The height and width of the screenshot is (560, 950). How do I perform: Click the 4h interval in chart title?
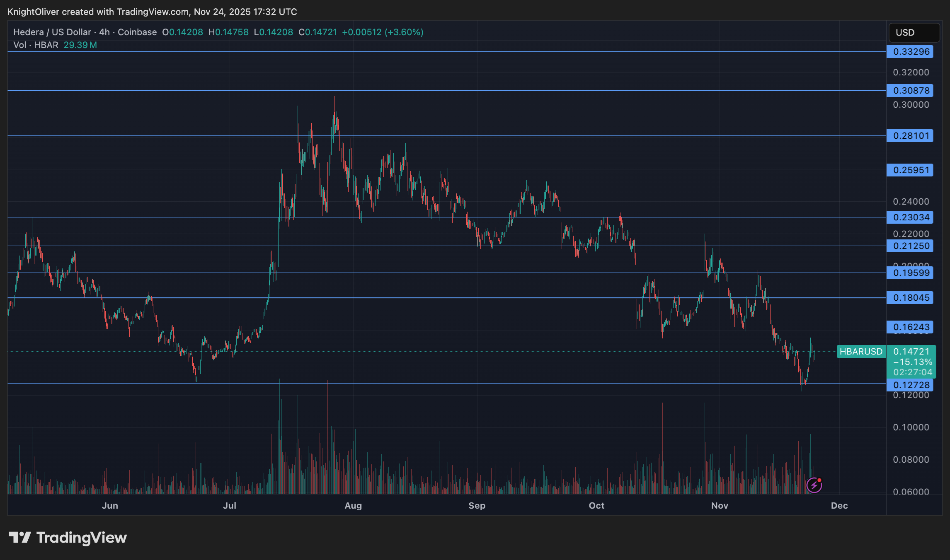(104, 32)
